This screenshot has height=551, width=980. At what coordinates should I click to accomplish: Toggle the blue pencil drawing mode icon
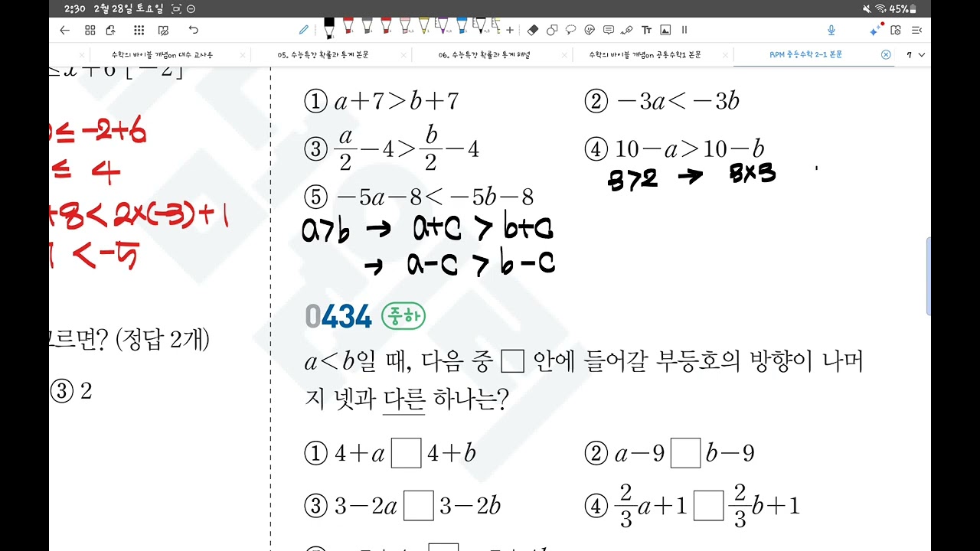click(x=304, y=30)
